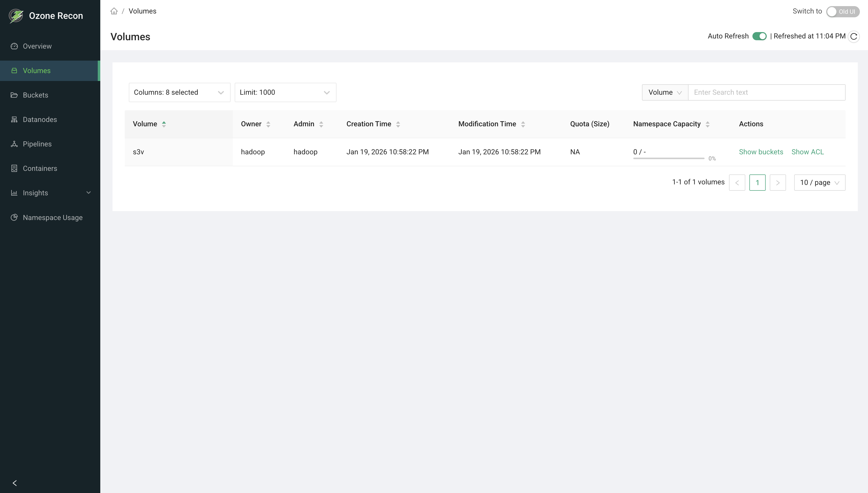Click the Volumes breadcrumb label
Image resolution: width=868 pixels, height=493 pixels.
point(142,11)
